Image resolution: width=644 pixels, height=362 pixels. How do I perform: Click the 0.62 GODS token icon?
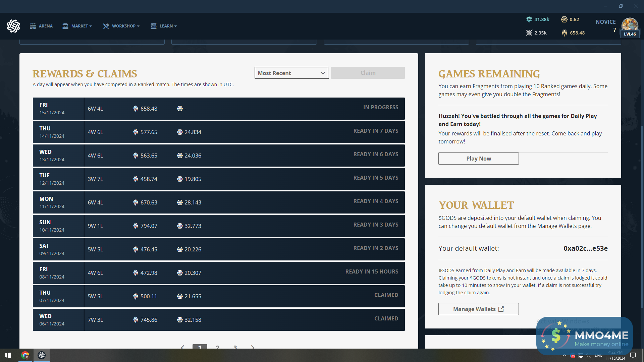tap(564, 19)
